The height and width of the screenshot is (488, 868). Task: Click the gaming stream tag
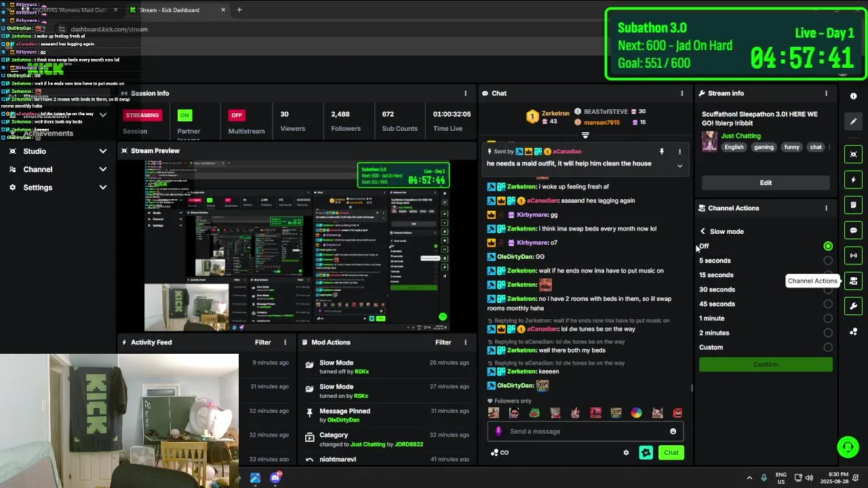764,147
